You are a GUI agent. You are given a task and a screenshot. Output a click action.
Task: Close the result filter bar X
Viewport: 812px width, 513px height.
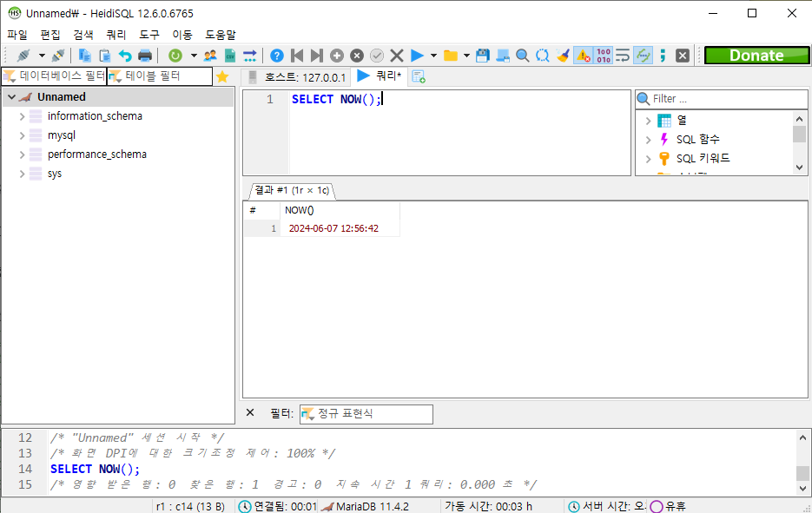(x=250, y=412)
